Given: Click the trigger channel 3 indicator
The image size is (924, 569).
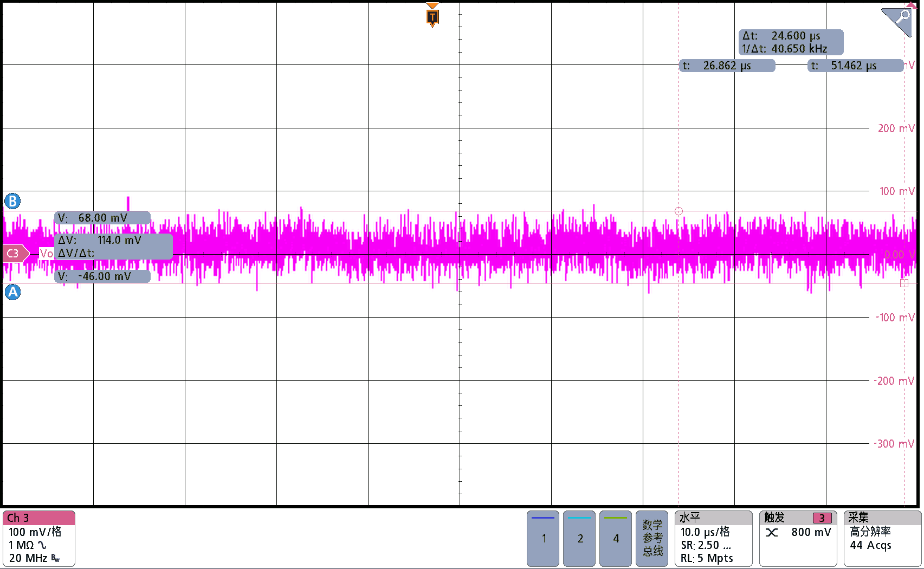Looking at the screenshot, I should coord(822,518).
